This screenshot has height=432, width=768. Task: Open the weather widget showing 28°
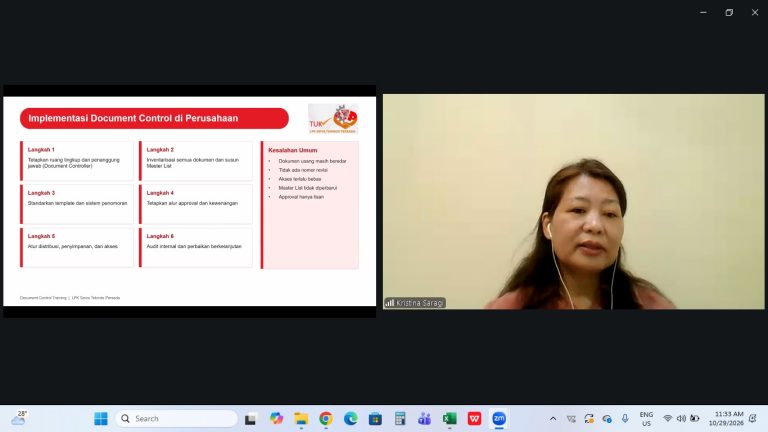click(19, 419)
